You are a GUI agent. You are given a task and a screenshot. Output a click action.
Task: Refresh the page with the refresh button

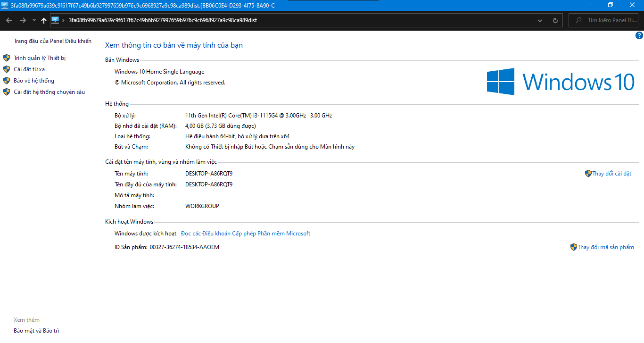click(555, 20)
